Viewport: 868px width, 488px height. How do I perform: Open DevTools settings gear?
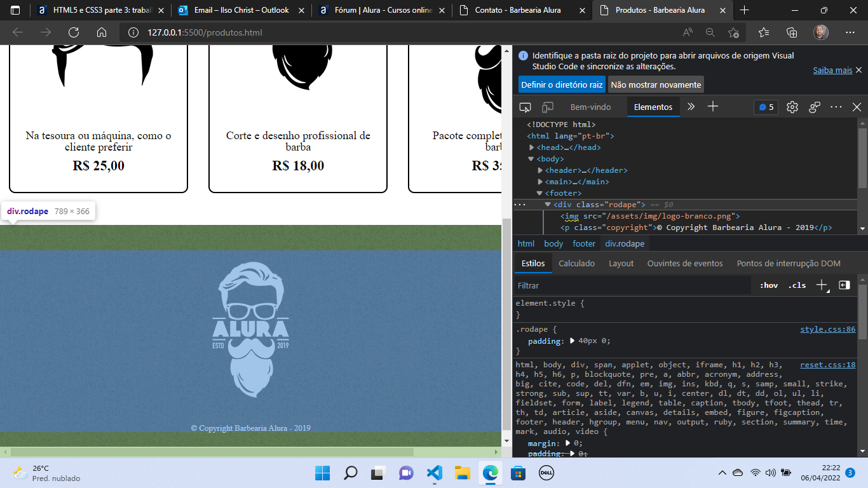(792, 107)
